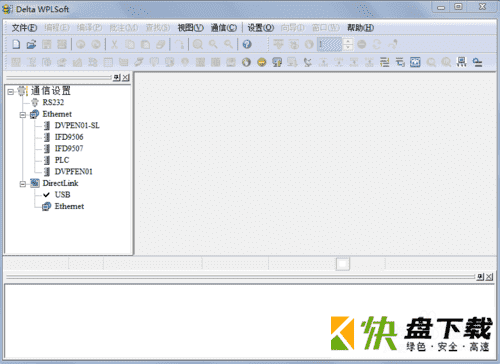
Task: Open the 设置(O) menu
Action: point(261,28)
